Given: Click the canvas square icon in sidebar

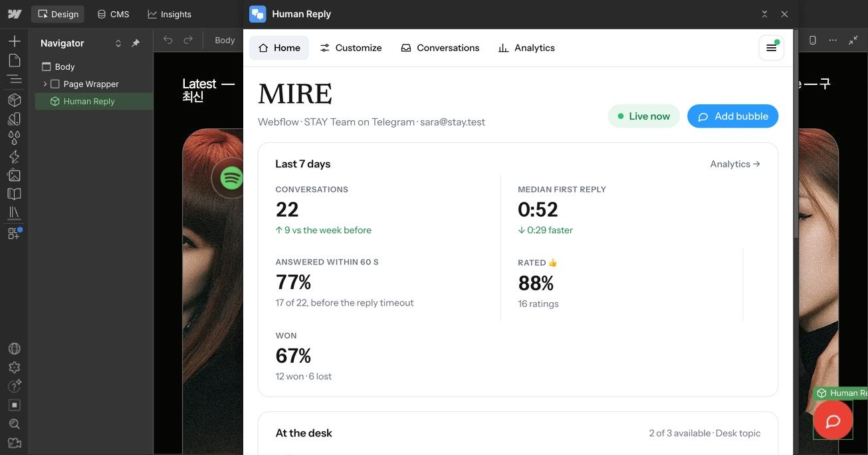Looking at the screenshot, I should click(x=14, y=405).
